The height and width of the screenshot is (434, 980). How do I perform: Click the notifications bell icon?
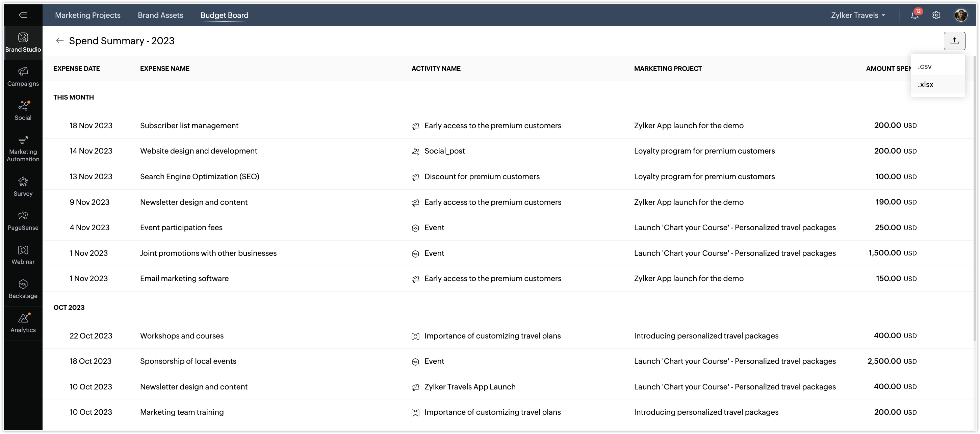[x=914, y=15]
